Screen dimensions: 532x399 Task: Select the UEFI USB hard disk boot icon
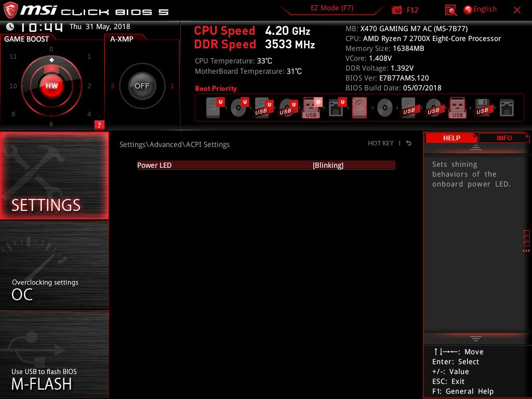point(263,107)
